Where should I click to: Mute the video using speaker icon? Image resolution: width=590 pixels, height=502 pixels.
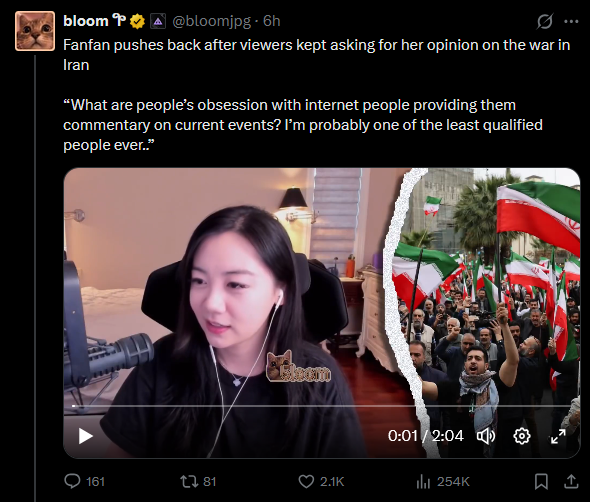click(x=486, y=436)
